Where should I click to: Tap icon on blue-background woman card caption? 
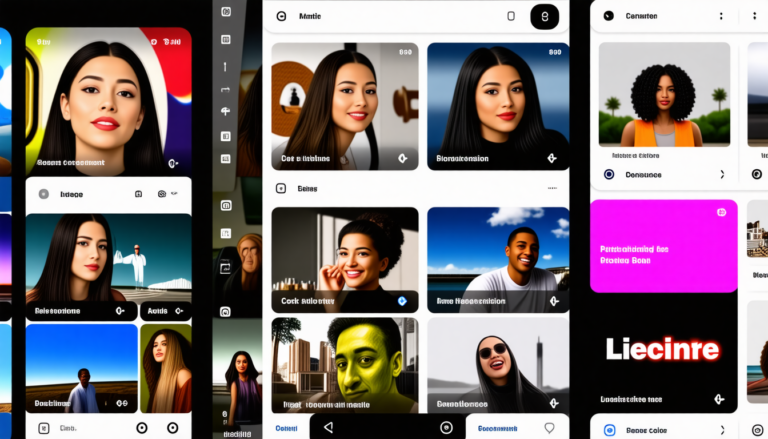tap(552, 158)
